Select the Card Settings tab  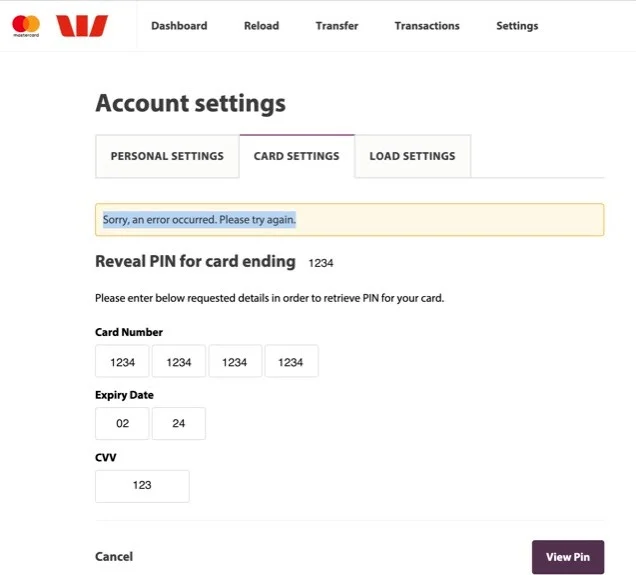[x=296, y=157]
